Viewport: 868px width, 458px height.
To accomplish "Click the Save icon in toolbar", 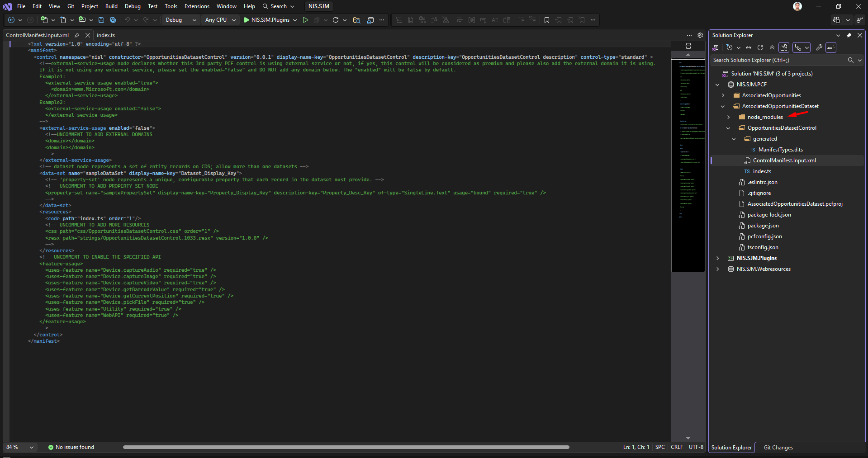I will point(101,20).
